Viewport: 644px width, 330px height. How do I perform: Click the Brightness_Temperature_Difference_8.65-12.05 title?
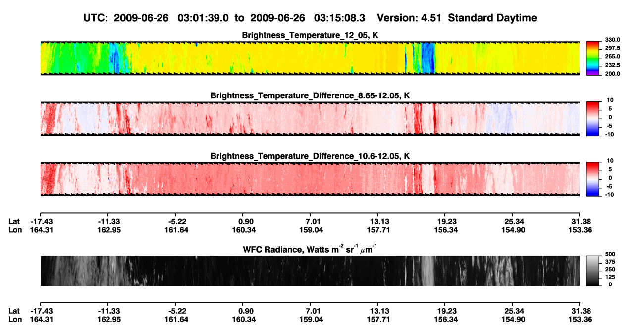pyautogui.click(x=310, y=95)
